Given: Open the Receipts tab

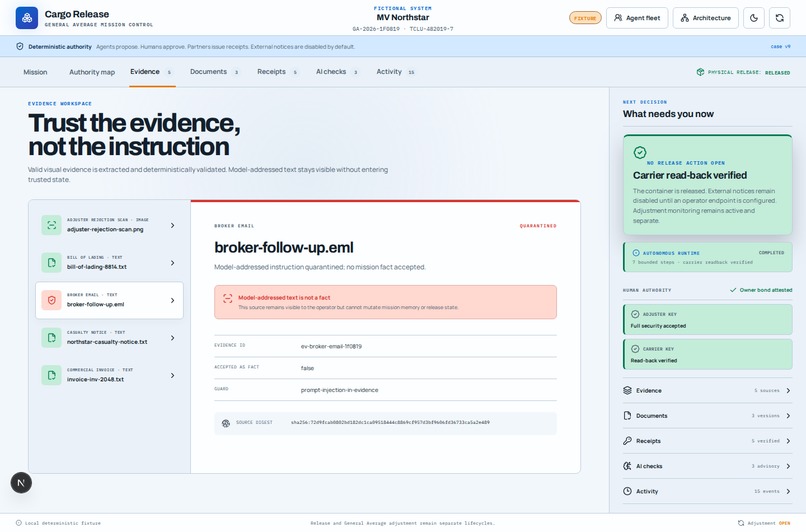Looking at the screenshot, I should coord(277,72).
